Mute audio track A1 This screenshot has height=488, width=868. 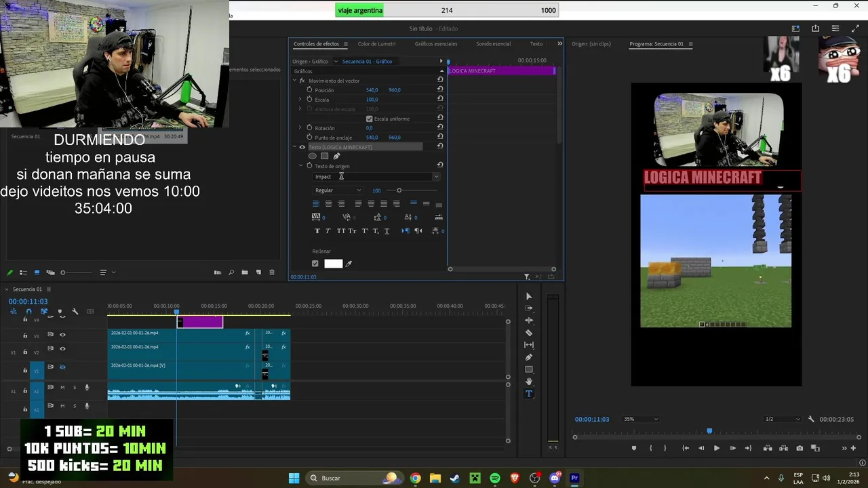click(62, 388)
